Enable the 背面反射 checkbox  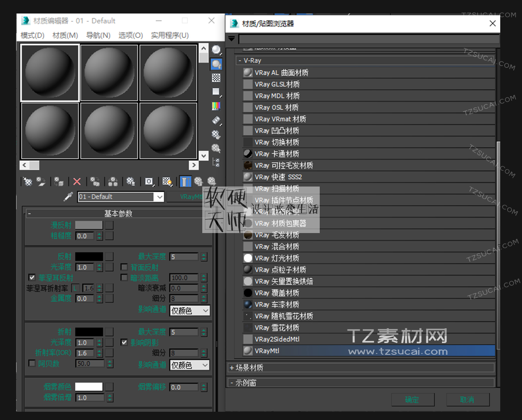(x=124, y=267)
